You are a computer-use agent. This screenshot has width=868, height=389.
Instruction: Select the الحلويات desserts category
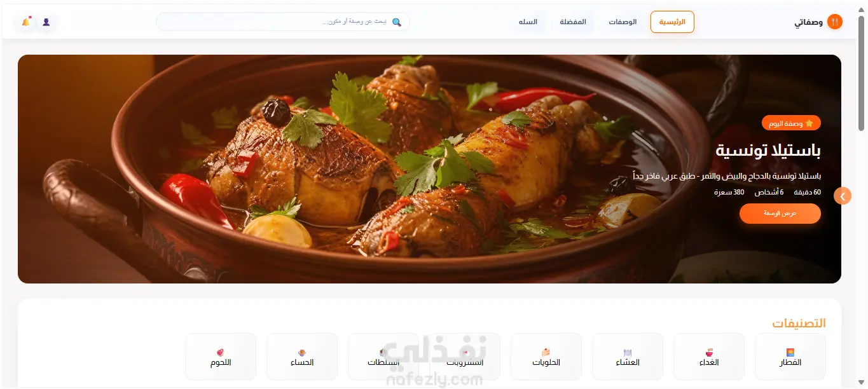tap(546, 357)
